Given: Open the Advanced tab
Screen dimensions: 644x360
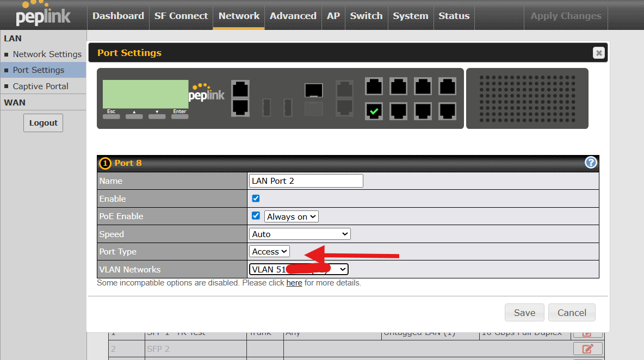Looking at the screenshot, I should tap(293, 16).
